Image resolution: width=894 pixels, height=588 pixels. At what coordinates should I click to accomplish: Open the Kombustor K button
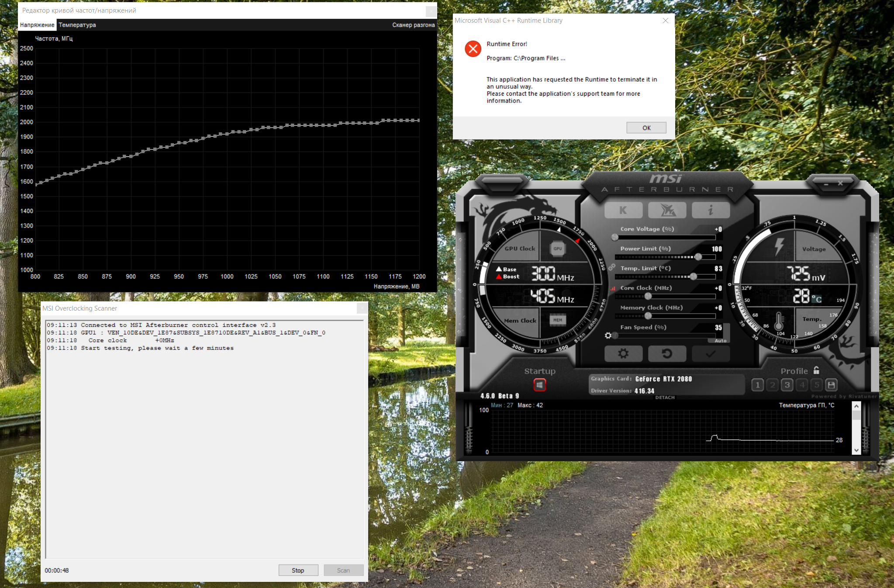coord(623,210)
